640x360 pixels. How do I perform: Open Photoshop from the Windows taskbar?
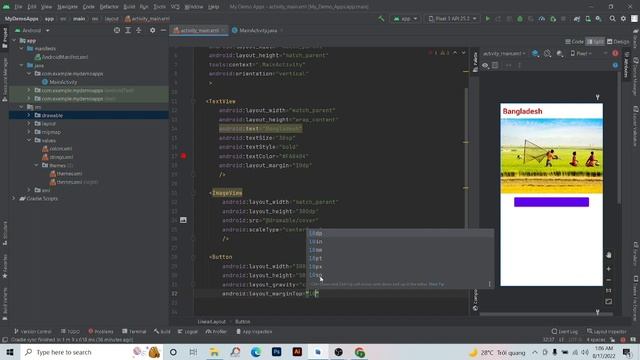pyautogui.click(x=276, y=352)
